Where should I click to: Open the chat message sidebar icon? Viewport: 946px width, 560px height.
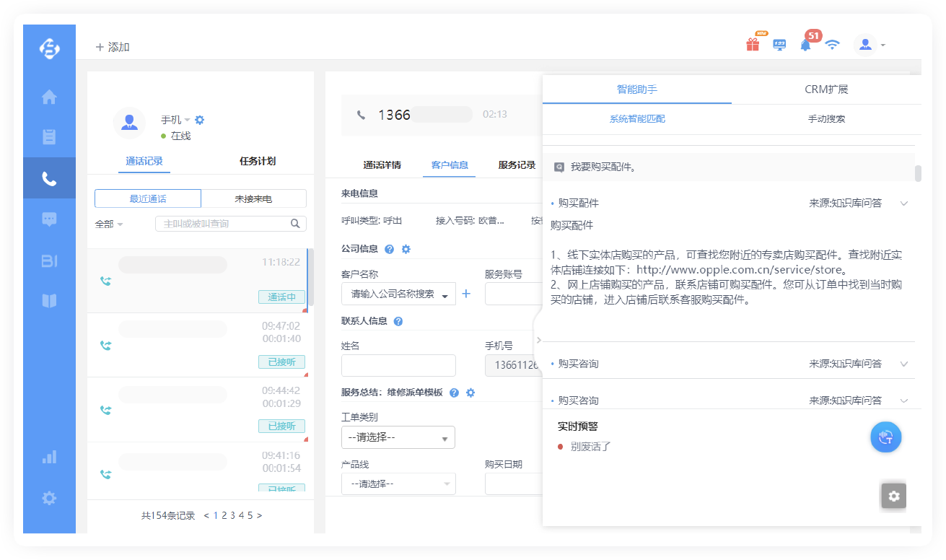[49, 219]
